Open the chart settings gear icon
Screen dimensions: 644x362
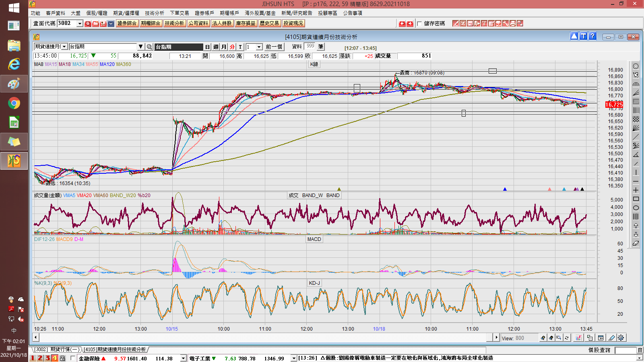(x=621, y=338)
